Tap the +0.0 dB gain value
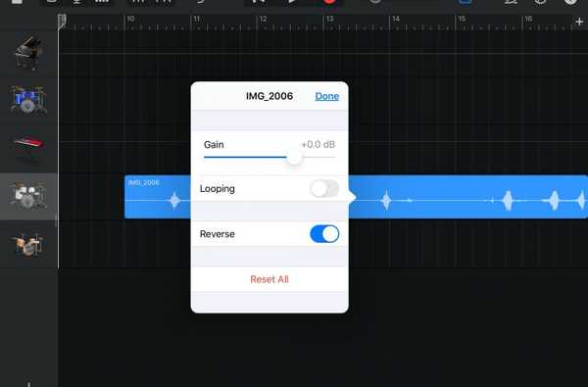Image resolution: width=588 pixels, height=387 pixels. point(318,144)
